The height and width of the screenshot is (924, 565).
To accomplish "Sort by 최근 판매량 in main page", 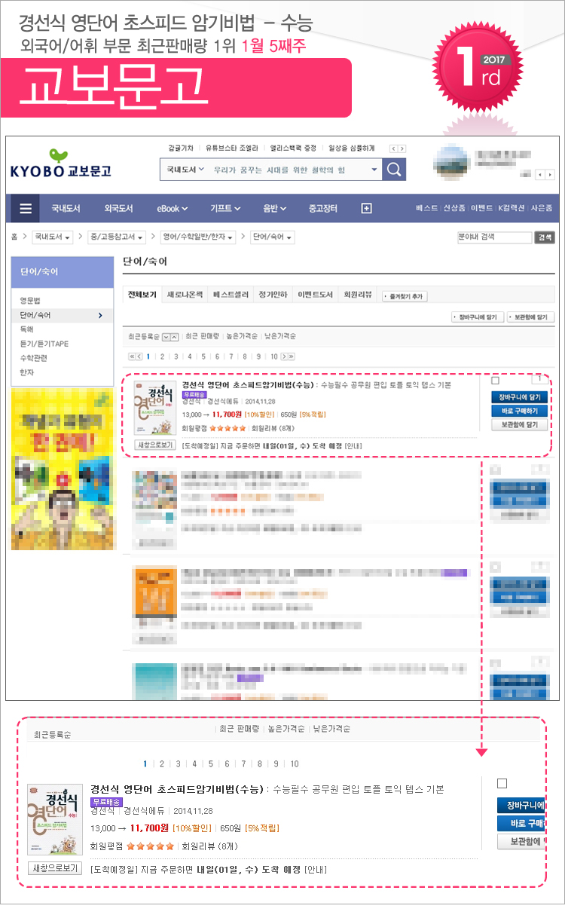I will (x=202, y=336).
